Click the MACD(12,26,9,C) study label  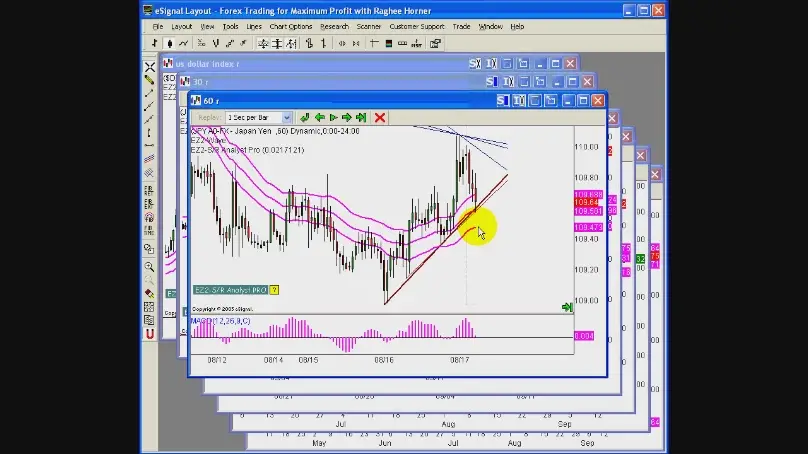221,321
